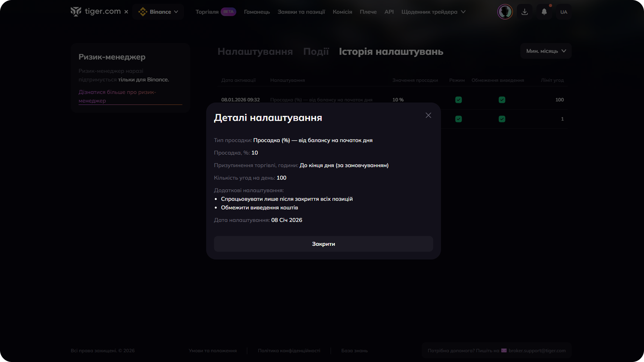Click the BETA badge next to Торгівля
The image size is (644, 362).
[x=228, y=12]
